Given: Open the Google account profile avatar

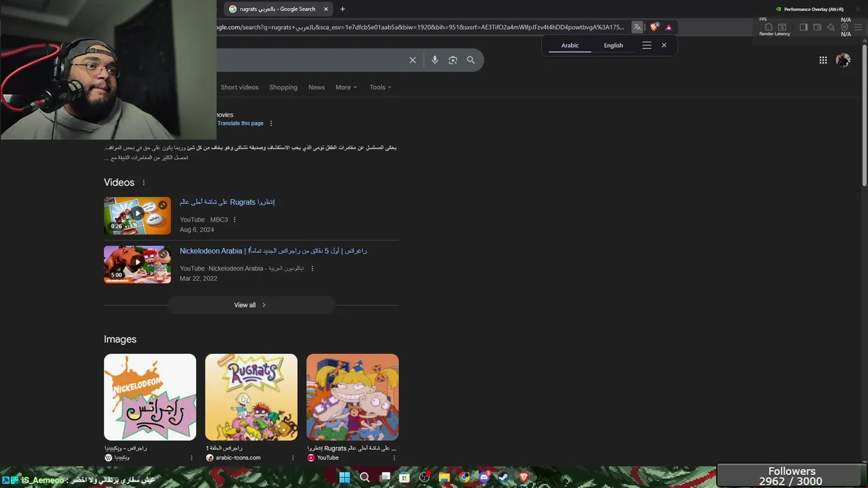Looking at the screenshot, I should [843, 60].
